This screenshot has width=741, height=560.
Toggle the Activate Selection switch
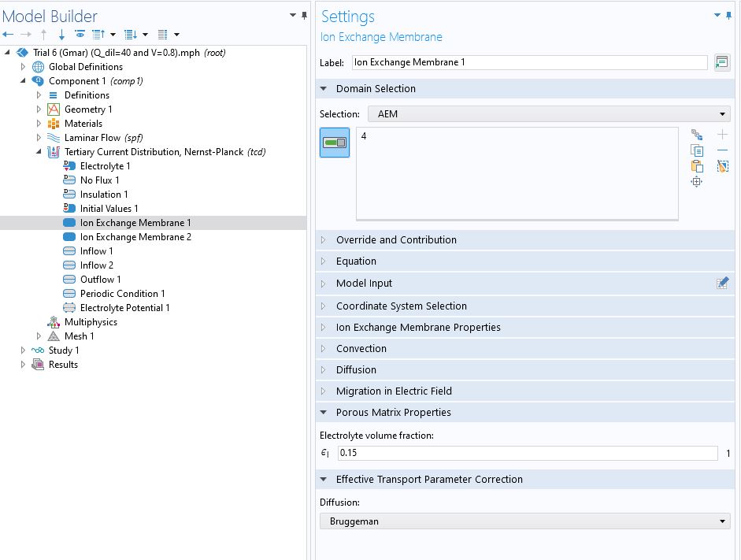[x=335, y=143]
